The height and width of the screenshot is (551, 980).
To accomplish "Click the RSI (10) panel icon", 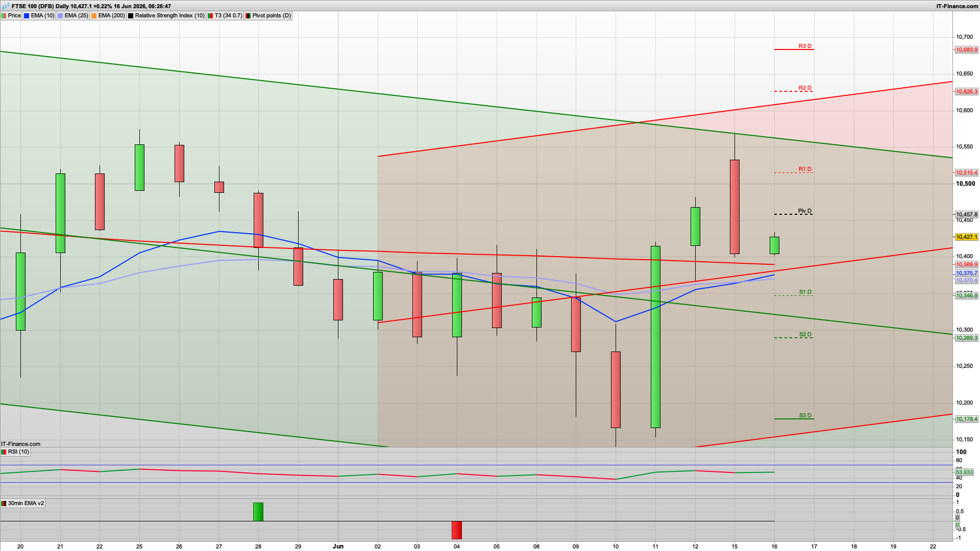I will click(x=4, y=452).
